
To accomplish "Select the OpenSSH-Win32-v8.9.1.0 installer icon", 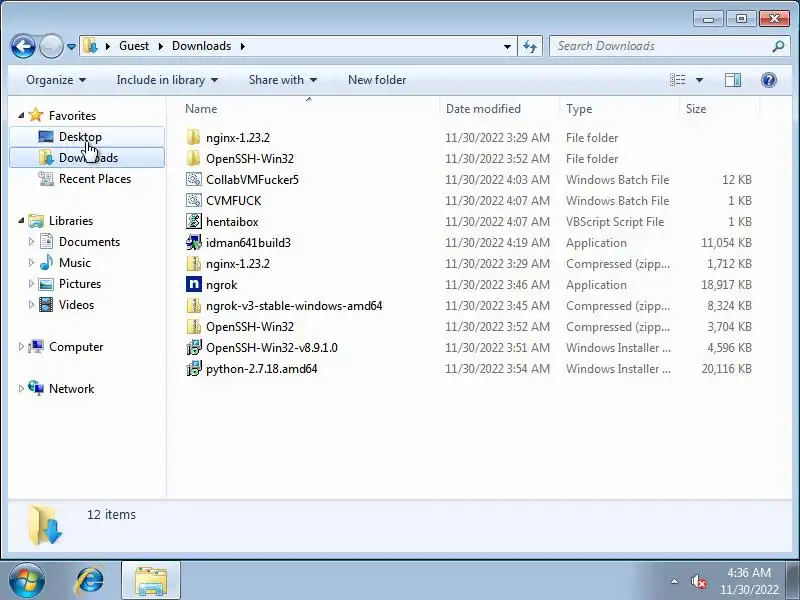I will coord(193,347).
